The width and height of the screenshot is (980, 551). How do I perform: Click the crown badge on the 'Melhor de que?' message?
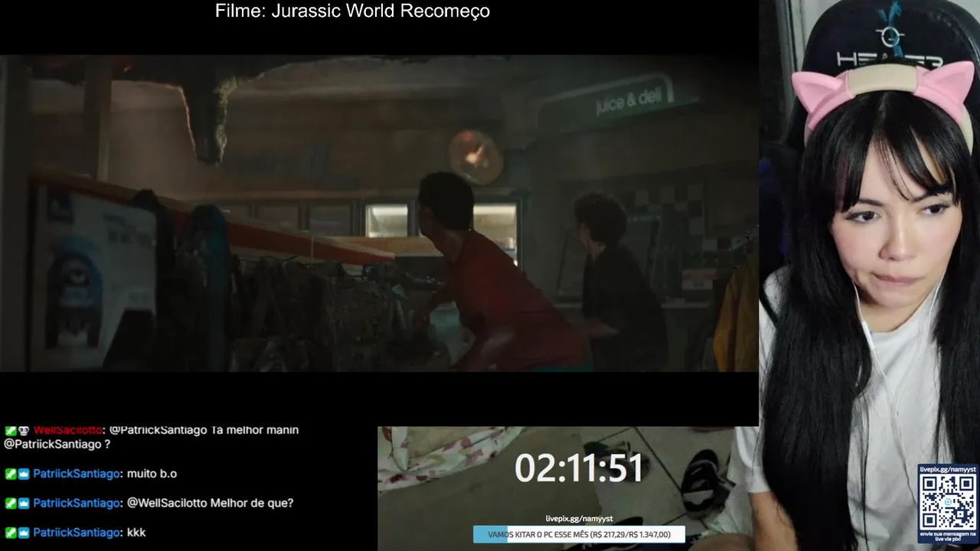click(24, 503)
